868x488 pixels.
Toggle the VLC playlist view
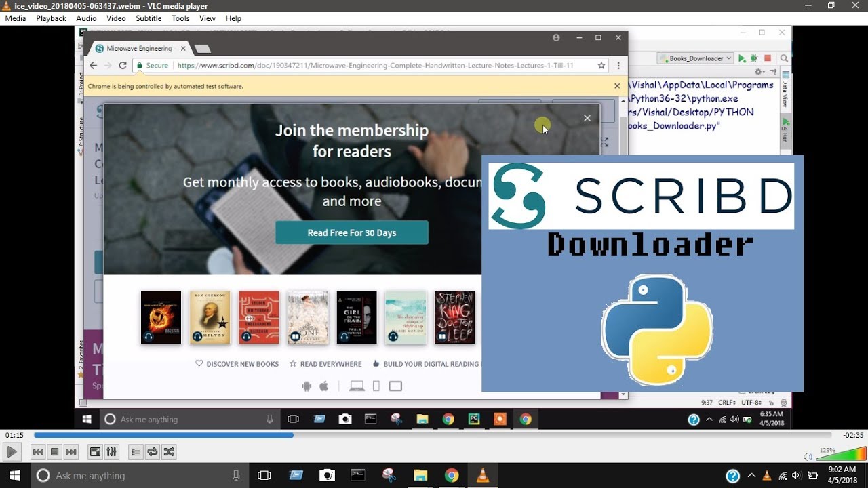(x=136, y=452)
